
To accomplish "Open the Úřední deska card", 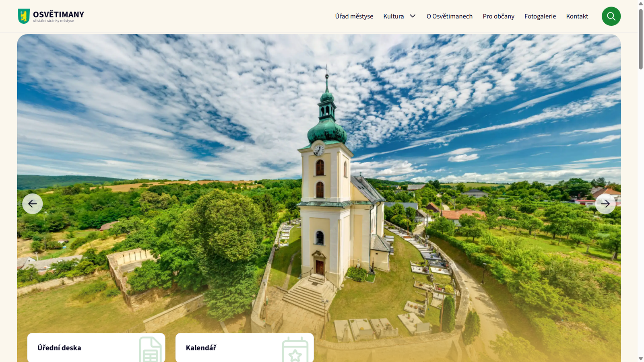I will (96, 348).
